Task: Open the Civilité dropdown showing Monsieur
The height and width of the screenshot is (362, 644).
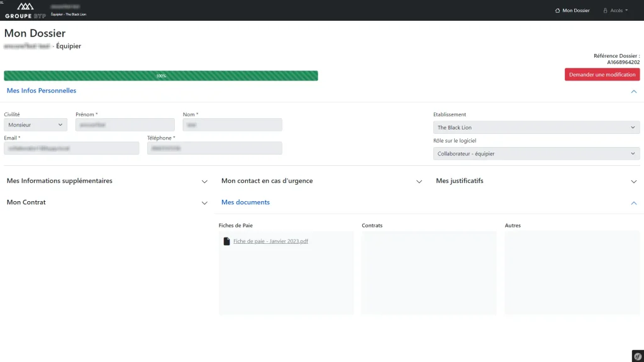Action: pyautogui.click(x=35, y=124)
